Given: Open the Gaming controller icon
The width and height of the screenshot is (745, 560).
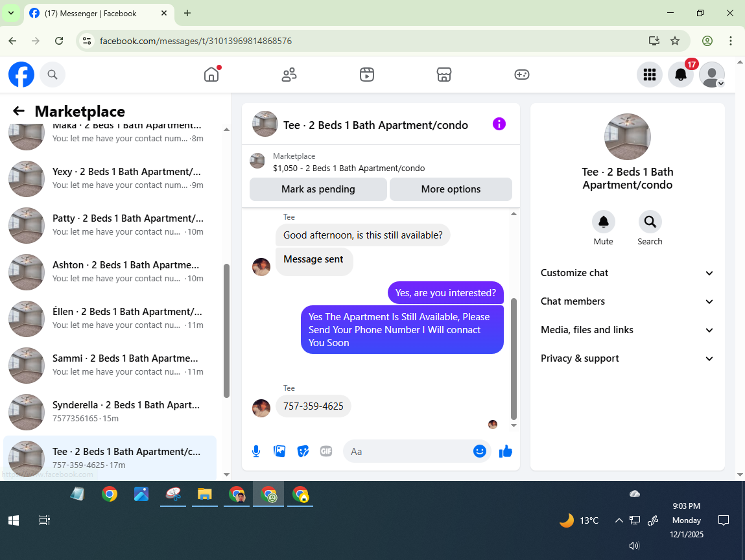Looking at the screenshot, I should tap(522, 75).
